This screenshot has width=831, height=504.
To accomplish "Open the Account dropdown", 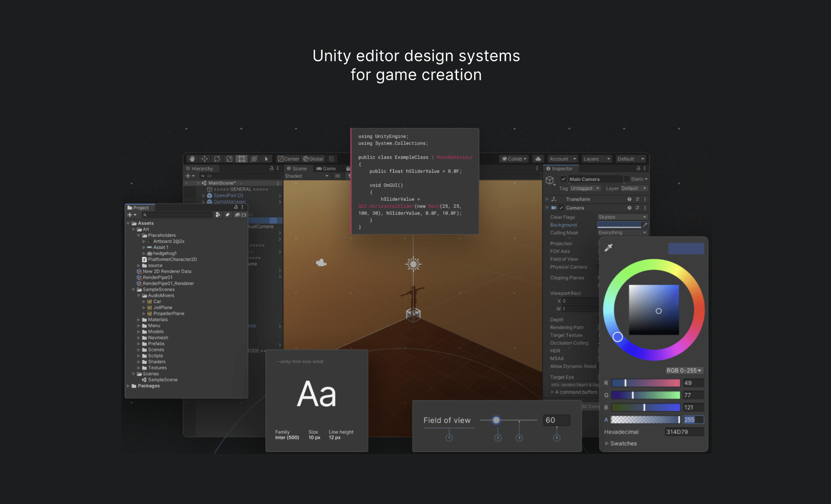I will click(x=563, y=159).
